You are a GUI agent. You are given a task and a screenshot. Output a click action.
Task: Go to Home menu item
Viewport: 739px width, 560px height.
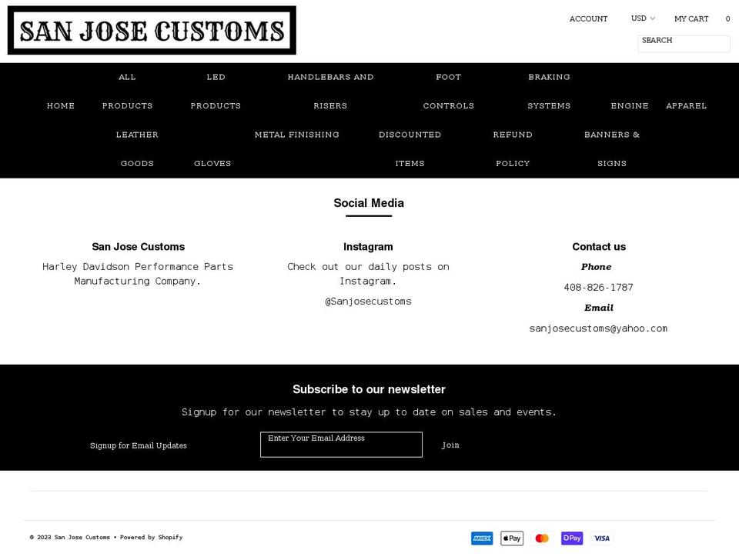(61, 106)
